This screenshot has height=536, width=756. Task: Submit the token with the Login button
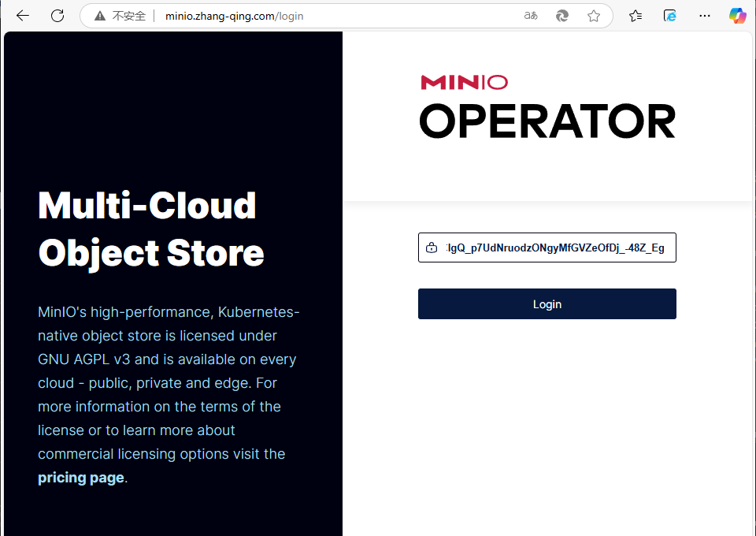tap(547, 304)
